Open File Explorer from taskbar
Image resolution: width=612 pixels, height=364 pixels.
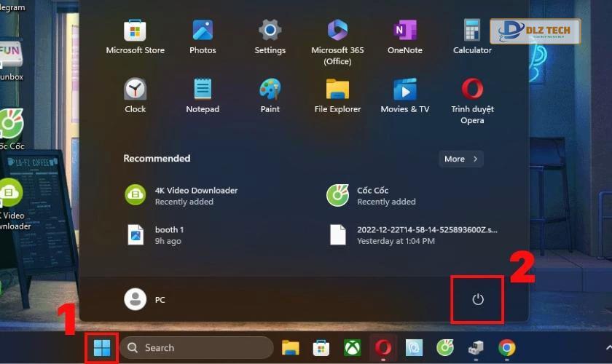point(291,347)
